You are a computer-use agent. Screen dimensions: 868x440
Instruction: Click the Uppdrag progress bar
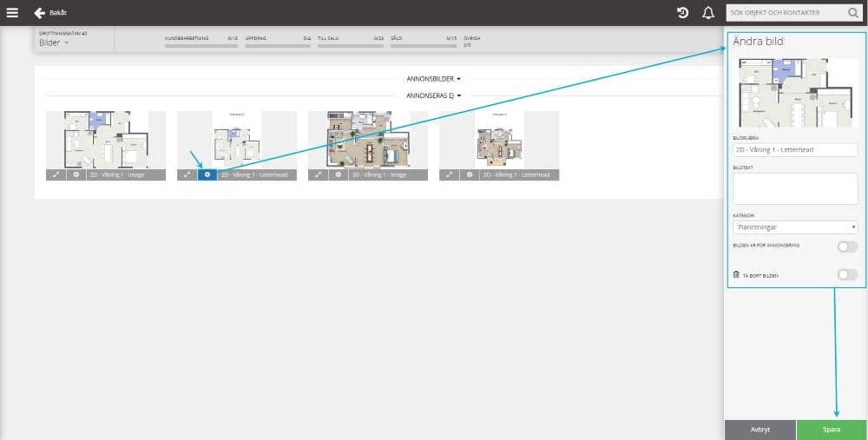tap(278, 46)
